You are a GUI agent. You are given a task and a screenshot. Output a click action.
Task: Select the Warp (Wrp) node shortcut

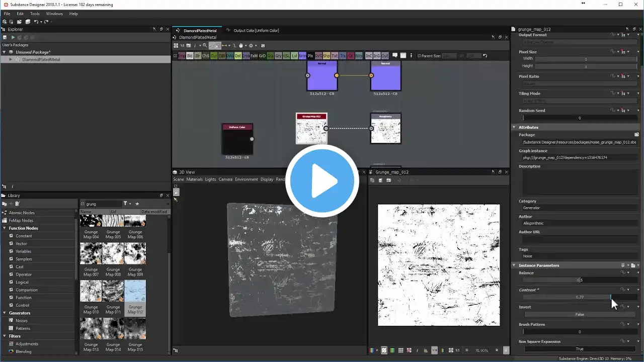(359, 56)
